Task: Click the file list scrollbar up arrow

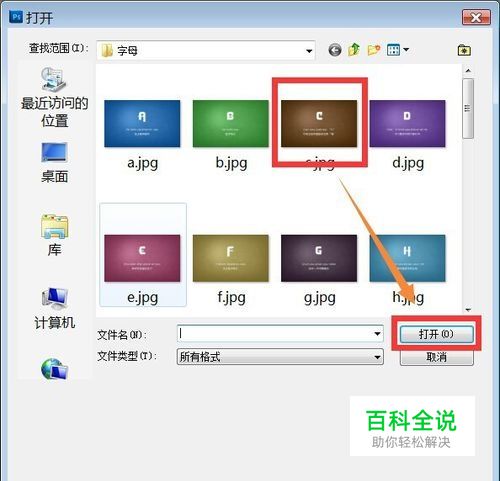Action: 468,71
